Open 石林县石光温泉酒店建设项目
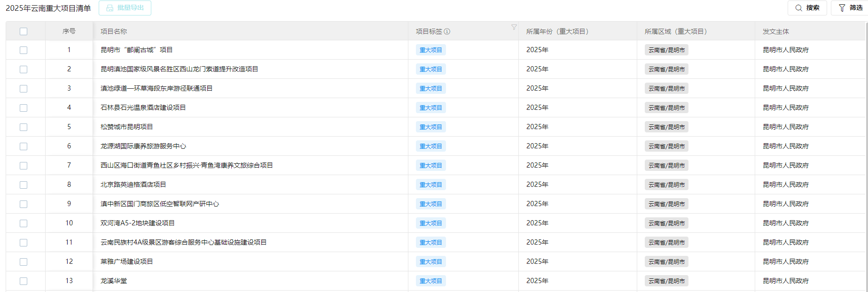 pos(143,108)
